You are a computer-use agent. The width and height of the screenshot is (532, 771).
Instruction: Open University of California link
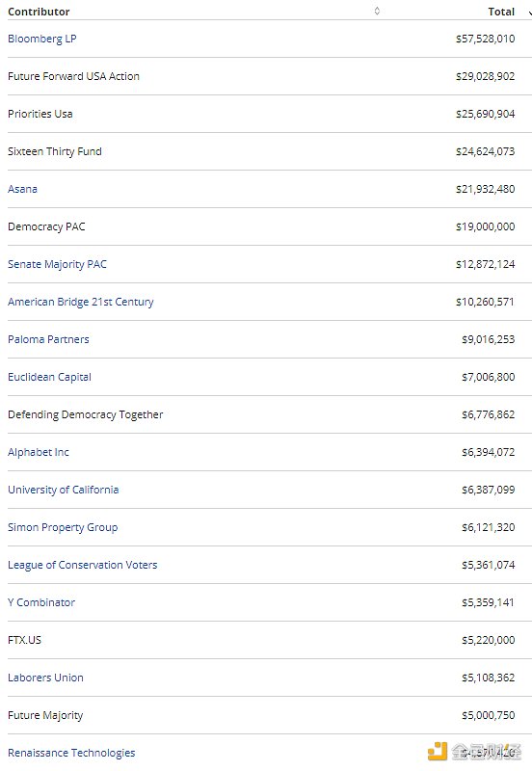64,490
